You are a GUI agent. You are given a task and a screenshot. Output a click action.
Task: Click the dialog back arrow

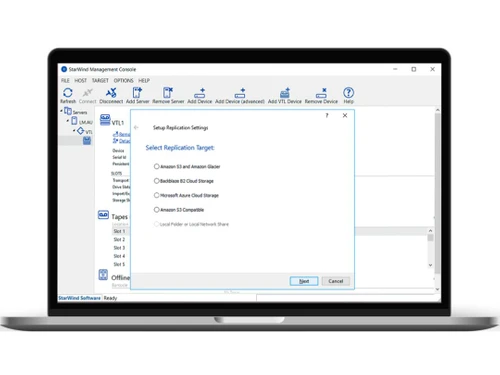point(136,127)
